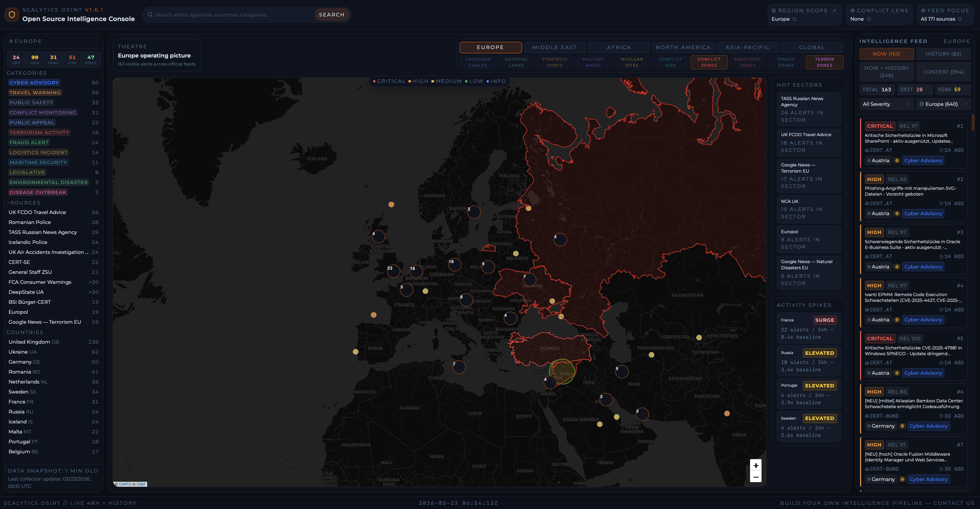
Task: Click the clock icon on the SharePoint alert
Action: [942, 150]
